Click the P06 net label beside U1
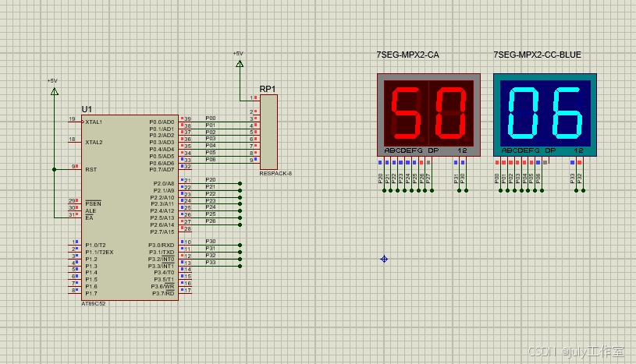636x364 pixels. coord(211,159)
